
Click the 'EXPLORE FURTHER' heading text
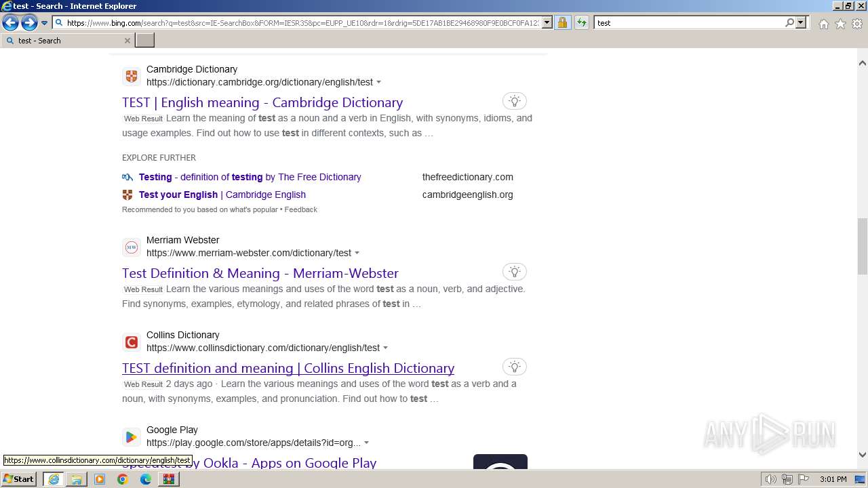159,158
